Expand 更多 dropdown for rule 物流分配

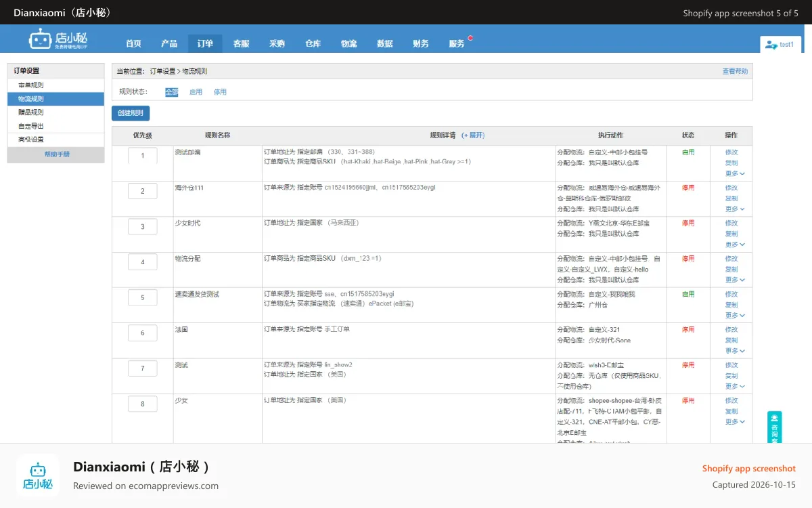click(x=735, y=280)
